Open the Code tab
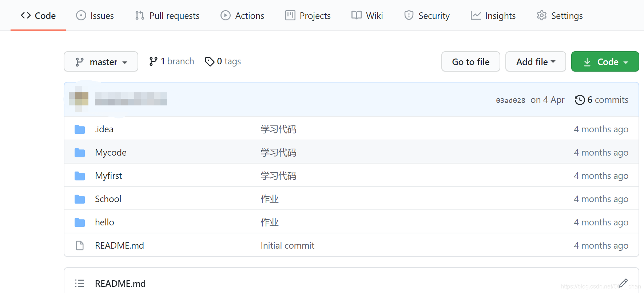The image size is (644, 293). pyautogui.click(x=38, y=16)
